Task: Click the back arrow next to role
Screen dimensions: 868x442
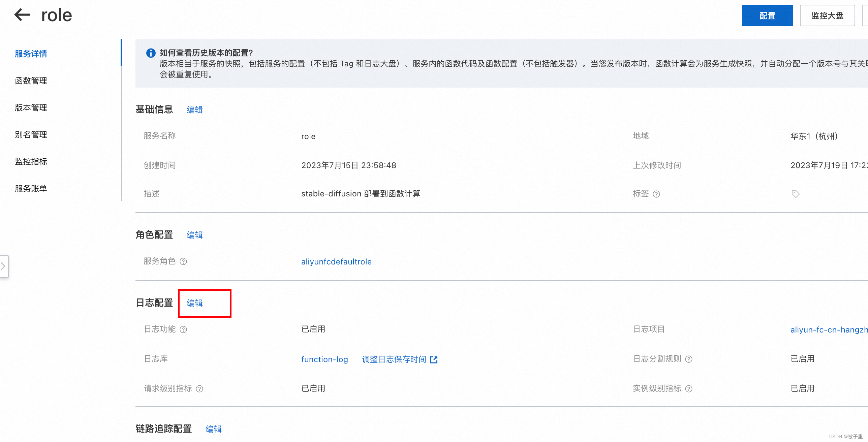Action: coord(22,15)
